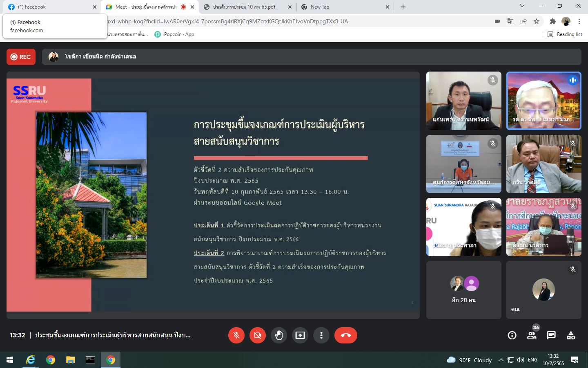
Task: Show hidden system tray icons
Action: (501, 360)
